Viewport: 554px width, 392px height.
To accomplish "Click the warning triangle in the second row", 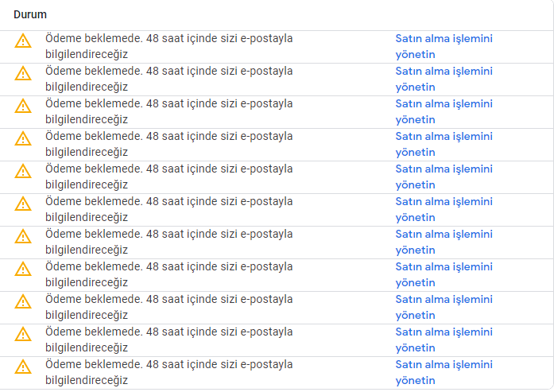I will pyautogui.click(x=23, y=73).
